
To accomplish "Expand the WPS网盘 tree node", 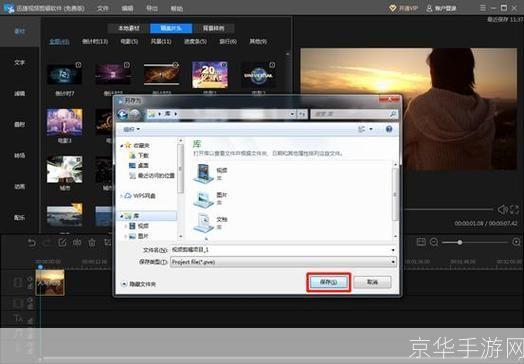I will point(122,196).
